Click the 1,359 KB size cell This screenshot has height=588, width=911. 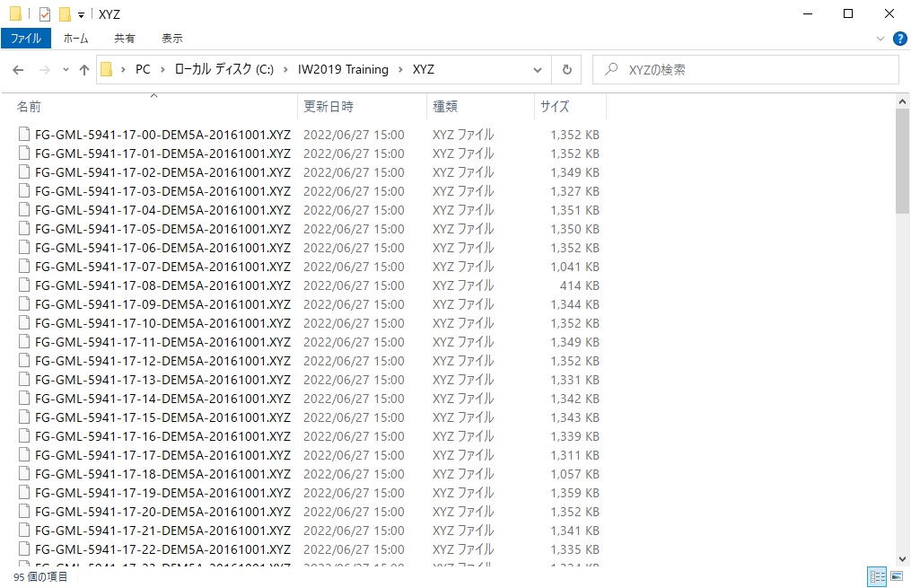click(574, 494)
